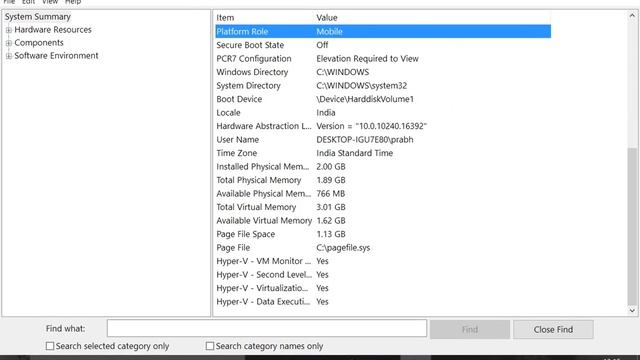
Task: Select the Page File Space row
Action: [x=383, y=234]
